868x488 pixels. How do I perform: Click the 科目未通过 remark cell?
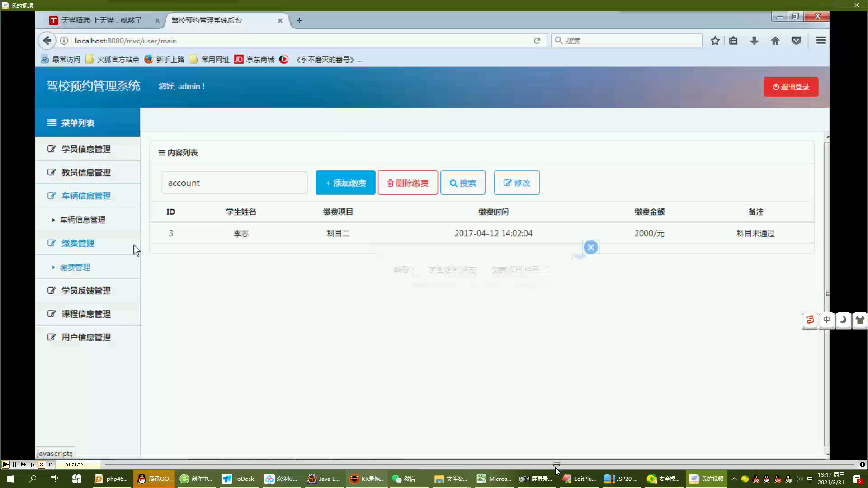tap(755, 234)
